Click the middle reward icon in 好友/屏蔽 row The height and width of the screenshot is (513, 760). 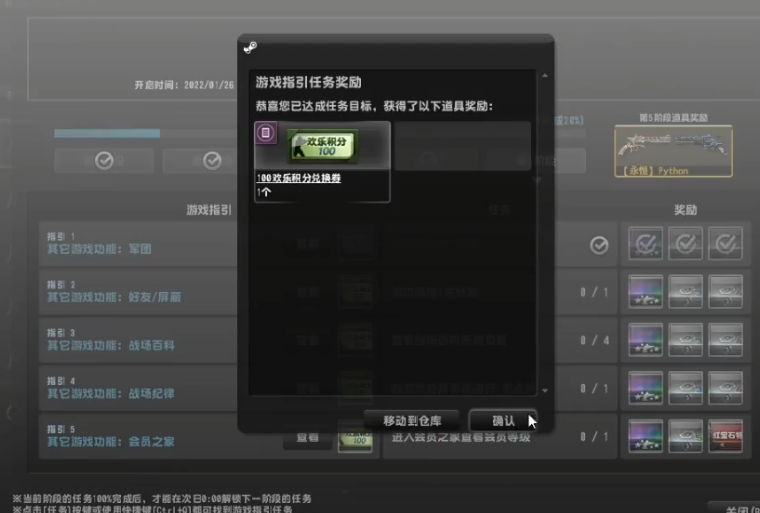point(685,292)
